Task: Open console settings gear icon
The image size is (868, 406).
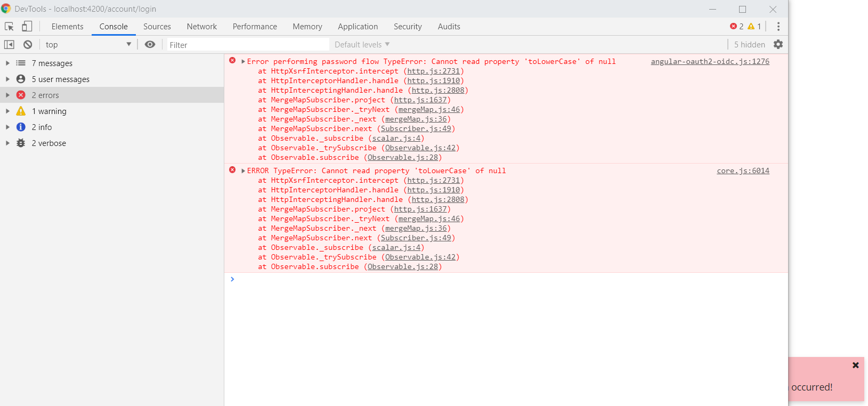Action: click(x=778, y=44)
